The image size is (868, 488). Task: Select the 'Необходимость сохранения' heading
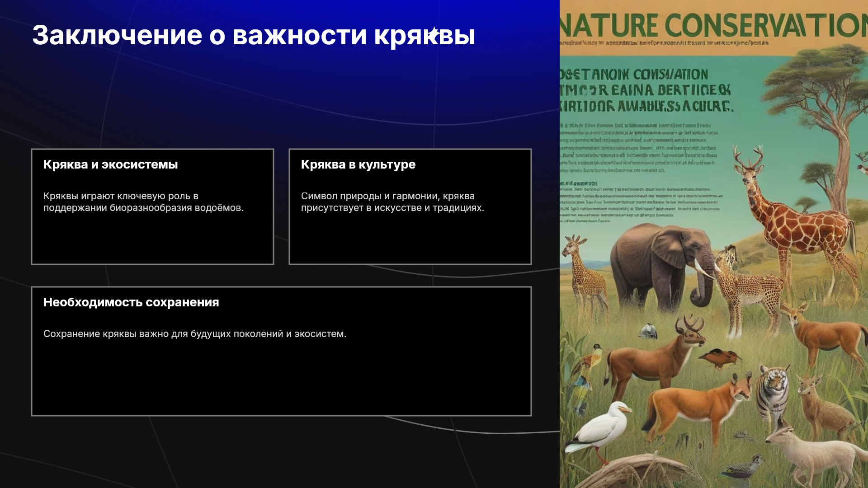[131, 302]
